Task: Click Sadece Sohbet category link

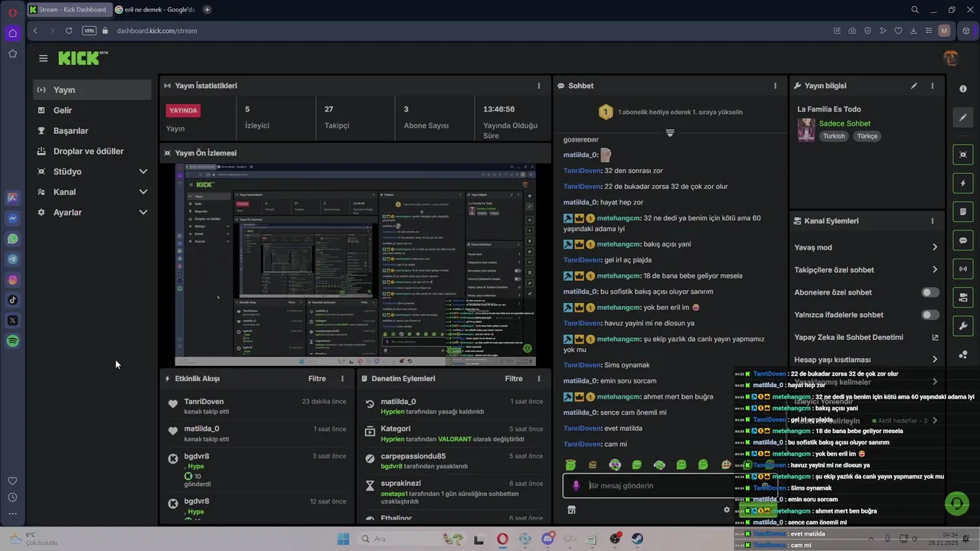Action: (844, 123)
